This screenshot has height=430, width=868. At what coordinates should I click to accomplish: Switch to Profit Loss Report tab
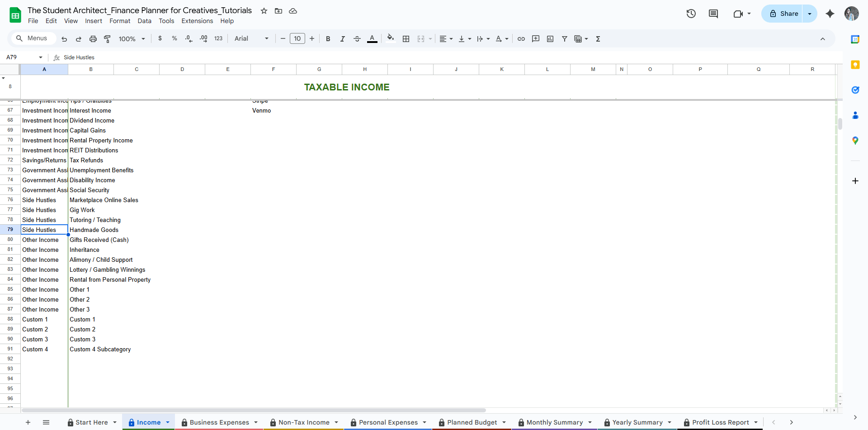(x=721, y=422)
